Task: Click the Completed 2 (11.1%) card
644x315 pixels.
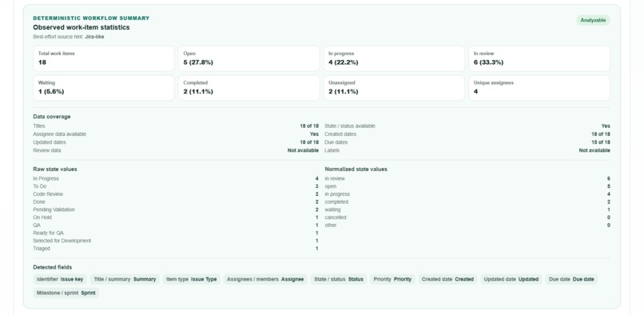Action: click(x=249, y=88)
